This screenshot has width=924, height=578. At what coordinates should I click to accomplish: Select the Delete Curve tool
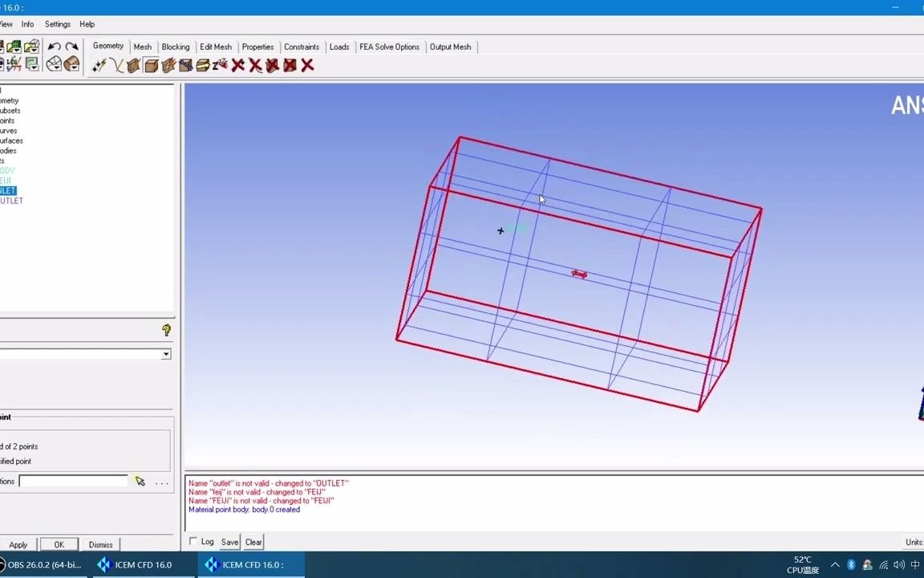(255, 65)
